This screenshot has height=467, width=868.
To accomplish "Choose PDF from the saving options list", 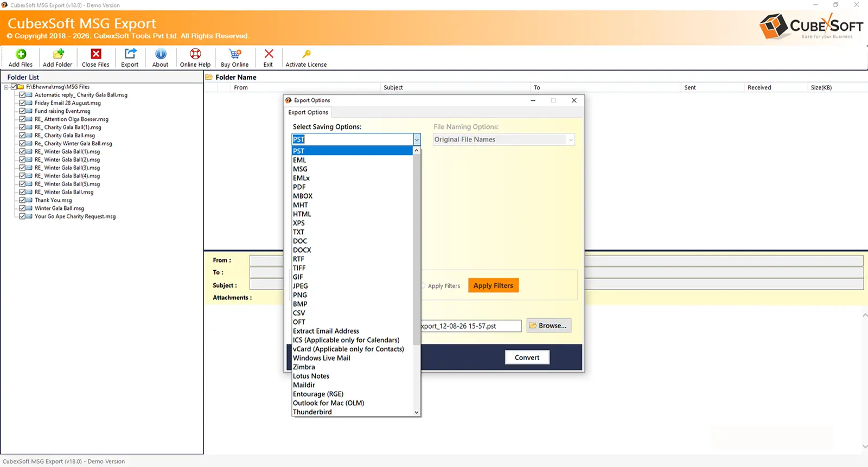I will tap(352, 187).
